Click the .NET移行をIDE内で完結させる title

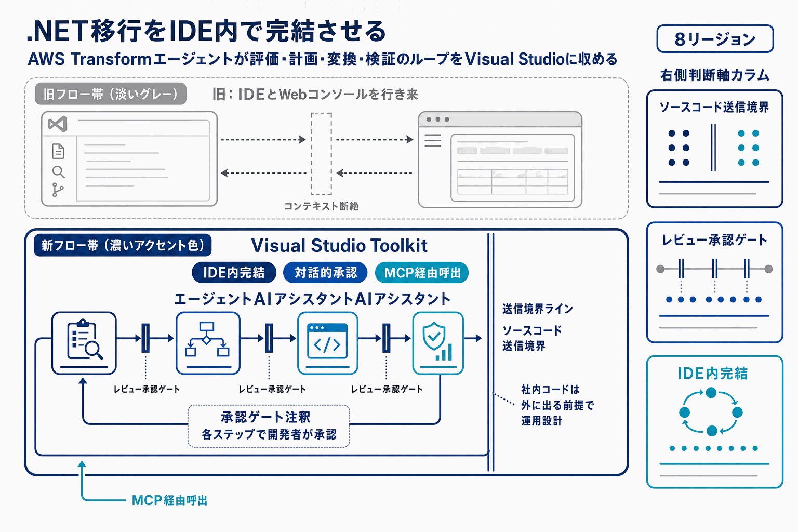[x=206, y=31]
